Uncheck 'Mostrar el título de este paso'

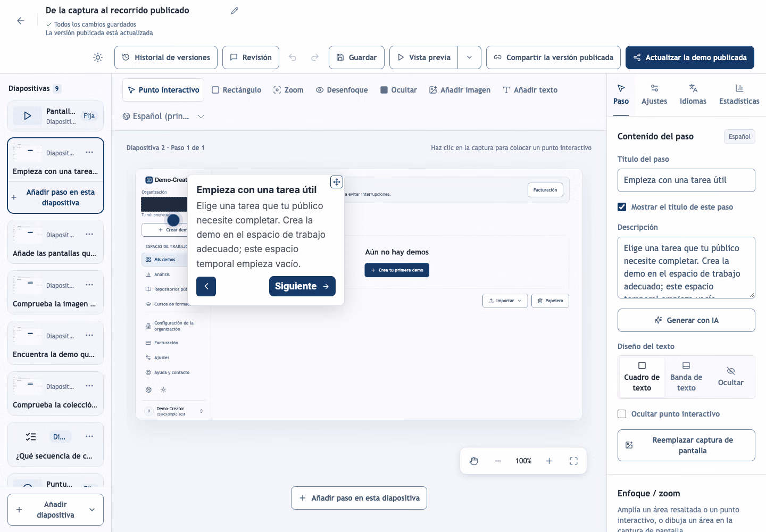[622, 207]
